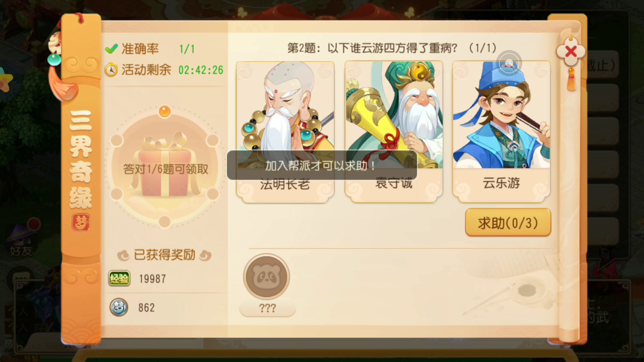Click the 求助(0/3) help button

point(508,223)
